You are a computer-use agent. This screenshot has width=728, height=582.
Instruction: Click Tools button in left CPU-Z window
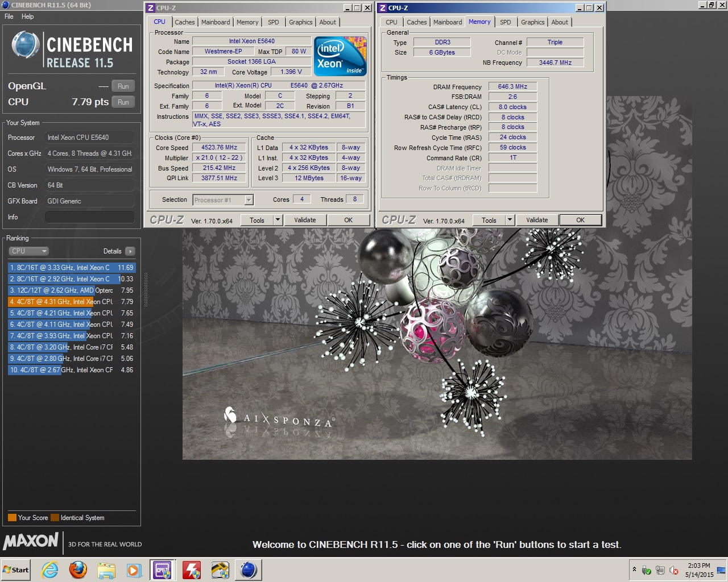257,220
